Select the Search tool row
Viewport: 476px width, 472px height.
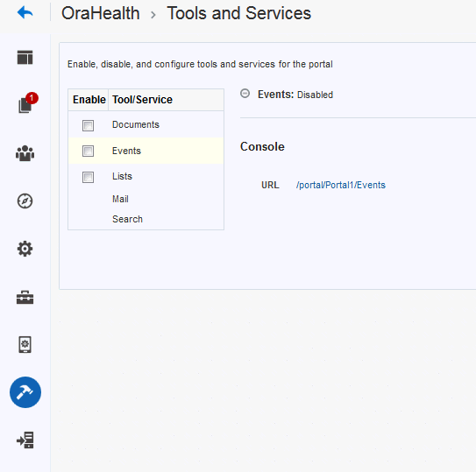pos(146,219)
